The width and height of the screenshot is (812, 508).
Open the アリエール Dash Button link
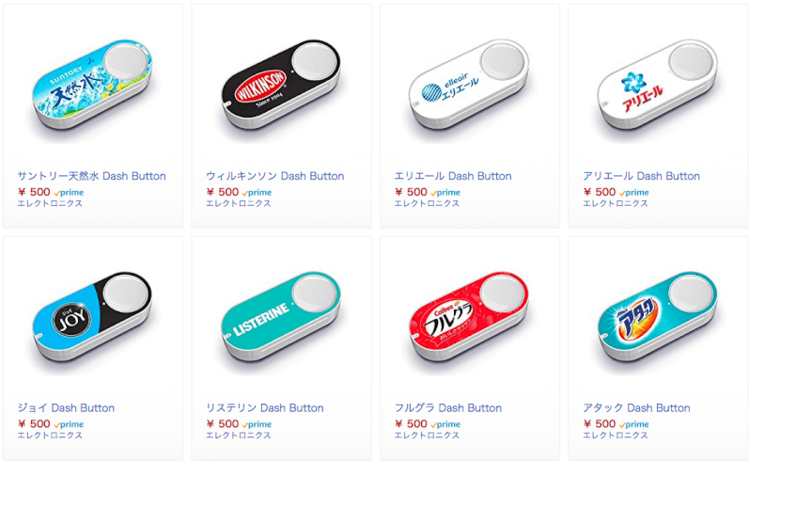(641, 176)
